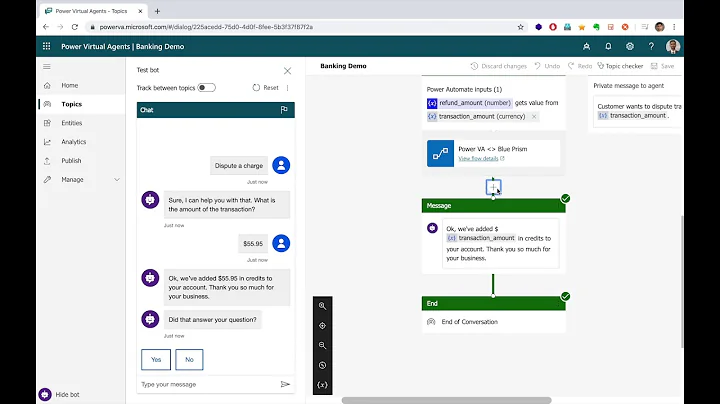Image resolution: width=720 pixels, height=404 pixels.
Task: Open notifications bell
Action: [x=608, y=46]
